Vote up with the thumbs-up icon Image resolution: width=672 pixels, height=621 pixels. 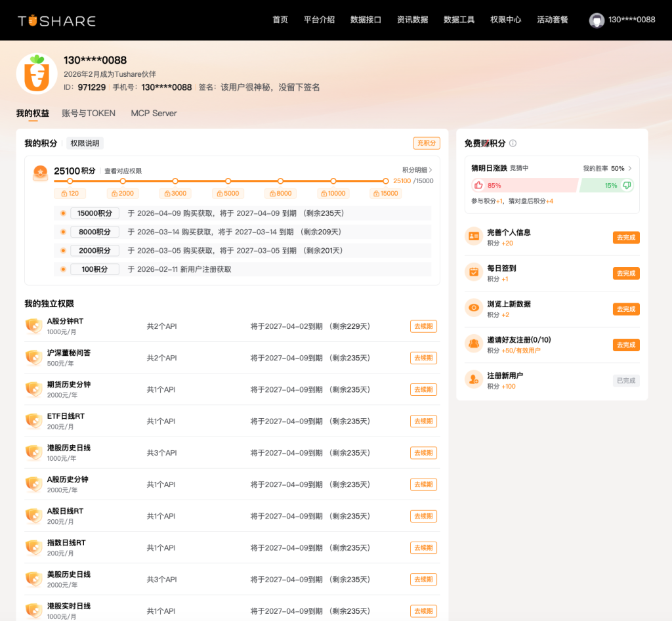point(478,185)
